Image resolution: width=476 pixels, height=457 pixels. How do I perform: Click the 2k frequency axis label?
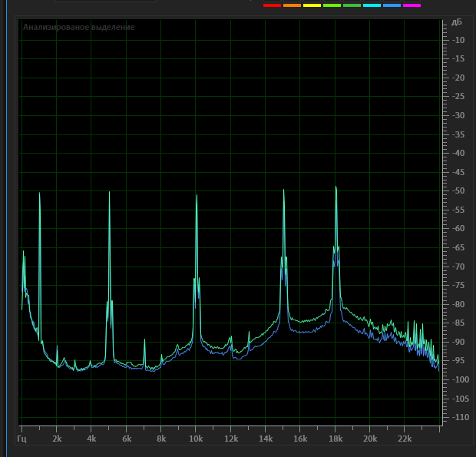click(x=57, y=439)
